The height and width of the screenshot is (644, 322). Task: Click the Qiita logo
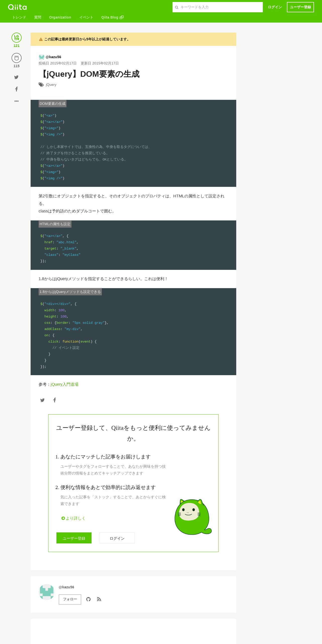(17, 7)
